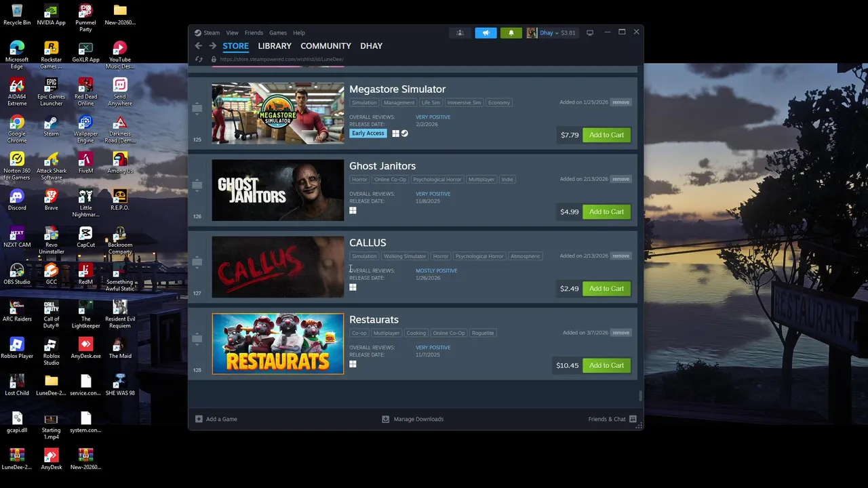868x488 pixels.
Task: Switch to the STORE tab
Action: (236, 46)
